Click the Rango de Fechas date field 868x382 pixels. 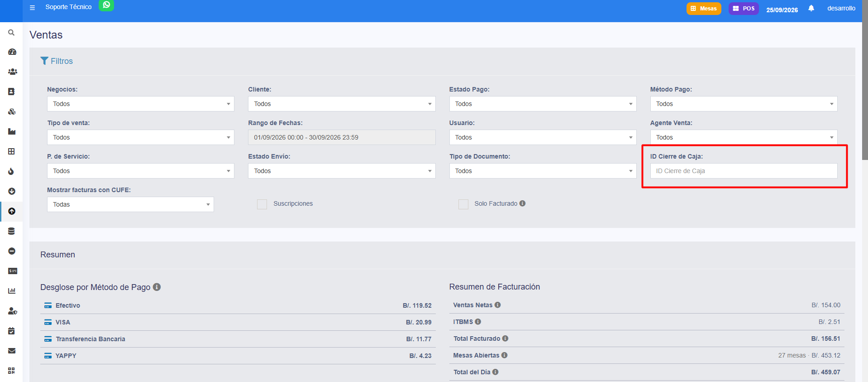click(x=342, y=137)
